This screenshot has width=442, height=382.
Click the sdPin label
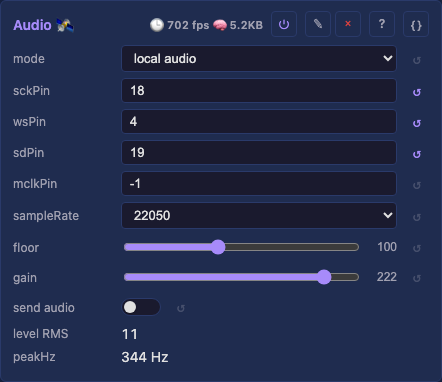[x=28, y=153]
